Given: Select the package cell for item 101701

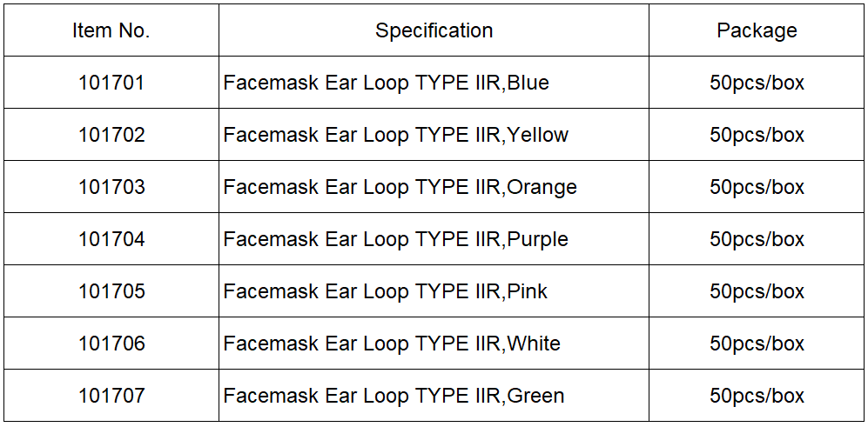Looking at the screenshot, I should [757, 83].
